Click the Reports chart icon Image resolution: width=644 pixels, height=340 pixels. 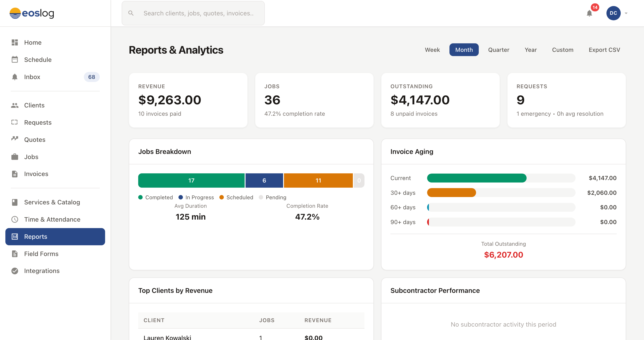pos(15,237)
